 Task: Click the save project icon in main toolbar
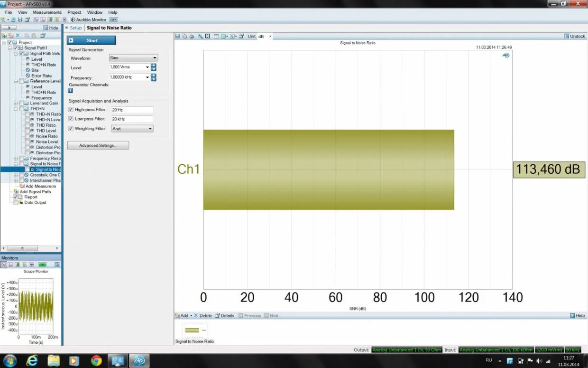20,19
